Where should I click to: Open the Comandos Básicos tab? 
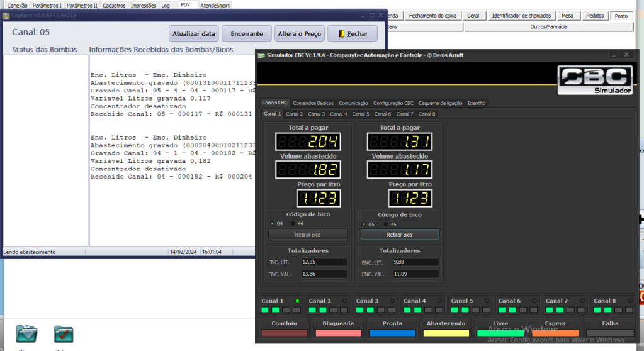point(313,103)
